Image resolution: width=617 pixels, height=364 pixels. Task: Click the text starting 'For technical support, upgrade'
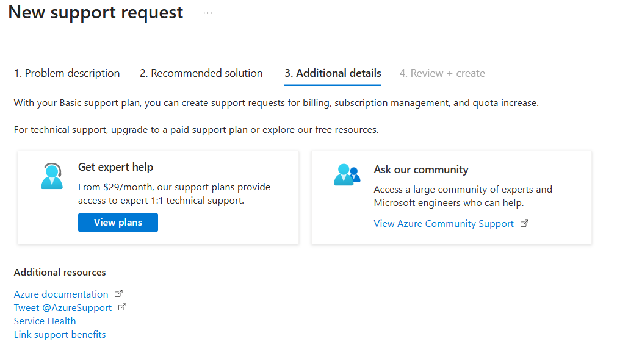[x=197, y=130]
